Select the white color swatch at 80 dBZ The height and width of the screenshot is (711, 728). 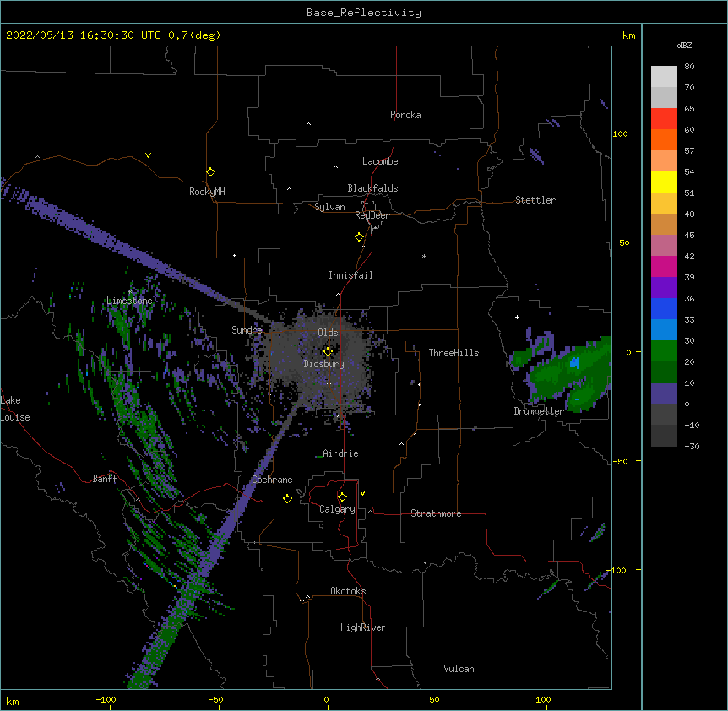(x=664, y=77)
